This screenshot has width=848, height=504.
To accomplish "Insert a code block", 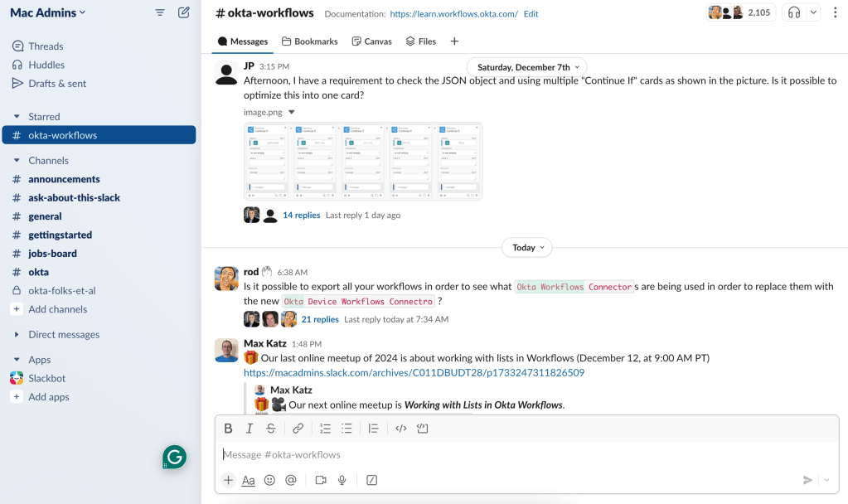I will pyautogui.click(x=422, y=429).
